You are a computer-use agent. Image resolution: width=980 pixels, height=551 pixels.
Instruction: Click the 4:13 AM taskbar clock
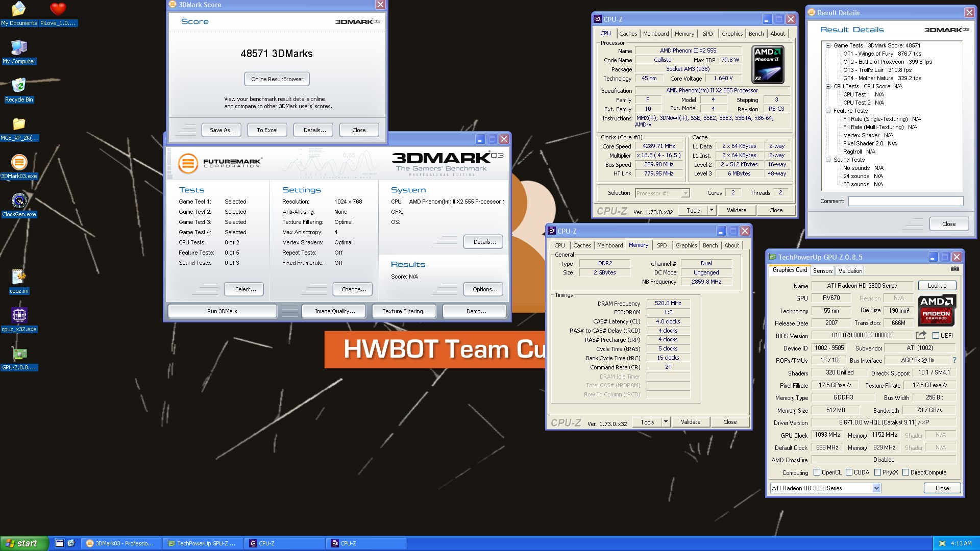961,544
